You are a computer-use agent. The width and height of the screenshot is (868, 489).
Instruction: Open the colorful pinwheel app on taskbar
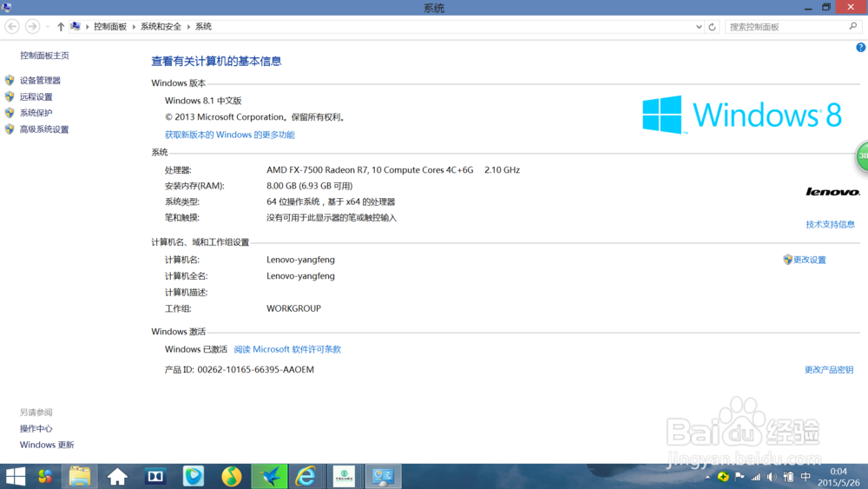pos(44,476)
